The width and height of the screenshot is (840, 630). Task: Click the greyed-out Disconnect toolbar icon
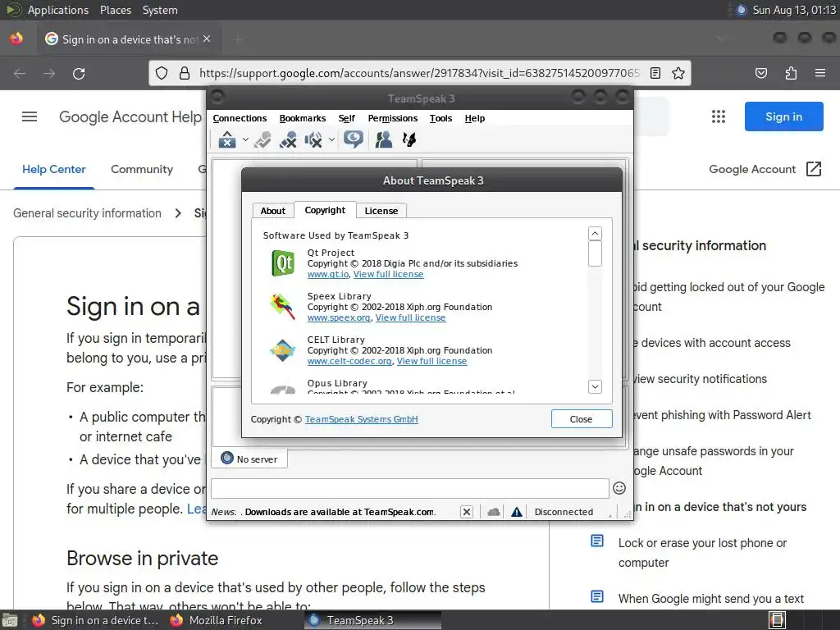[x=262, y=139]
